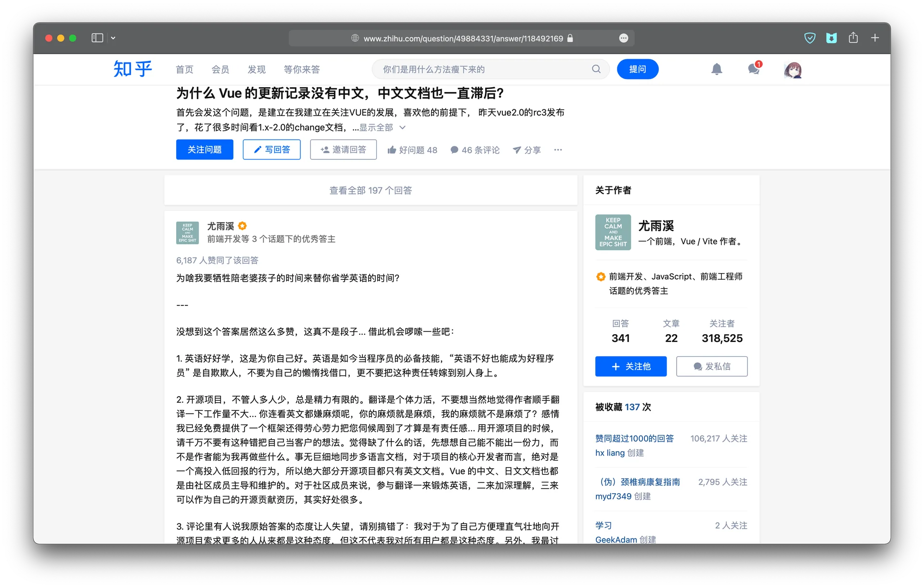Image resolution: width=924 pixels, height=588 pixels.
Task: Expand question with 显示全部
Action: point(382,127)
